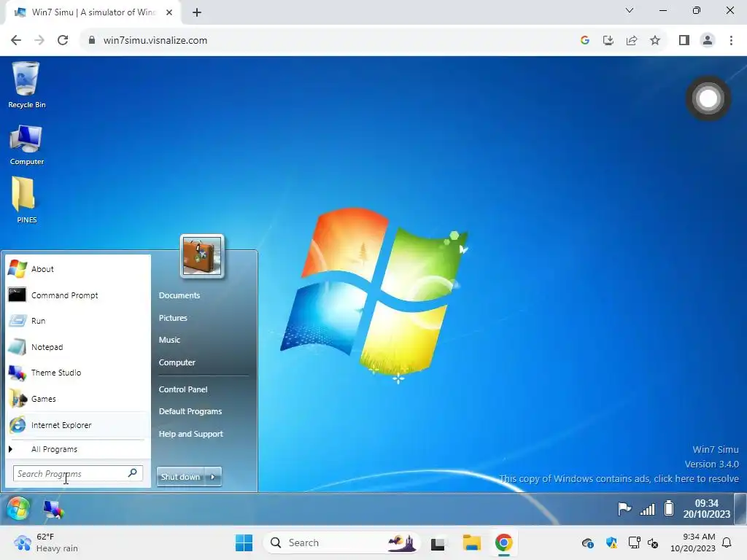The width and height of the screenshot is (747, 560).
Task: Open Help and Support from Start menu
Action: pyautogui.click(x=190, y=434)
